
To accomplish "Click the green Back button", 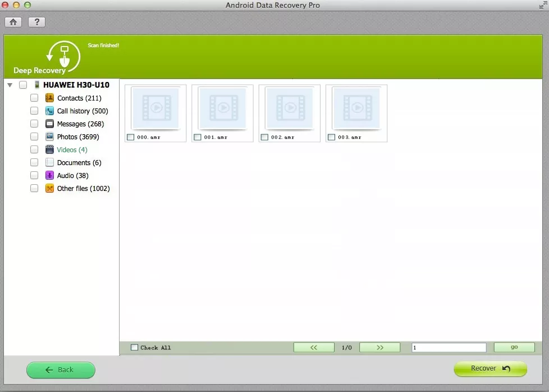I will (x=61, y=370).
